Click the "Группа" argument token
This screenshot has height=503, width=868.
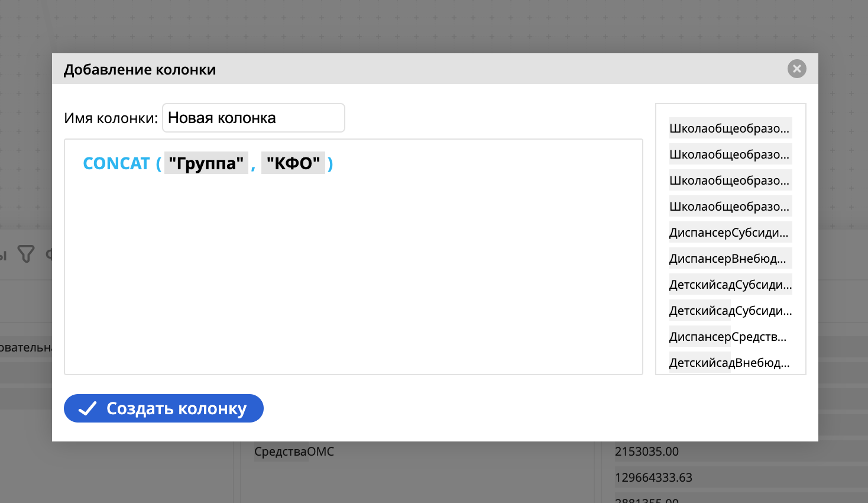206,163
